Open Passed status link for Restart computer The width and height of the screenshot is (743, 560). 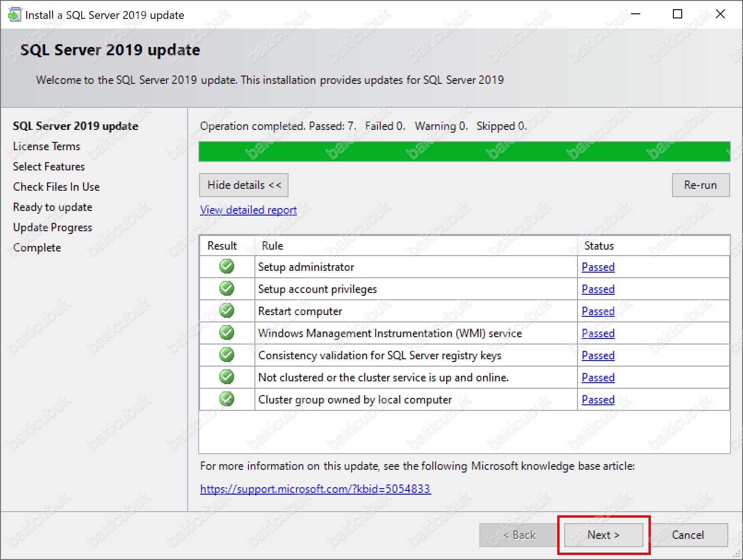tap(598, 311)
